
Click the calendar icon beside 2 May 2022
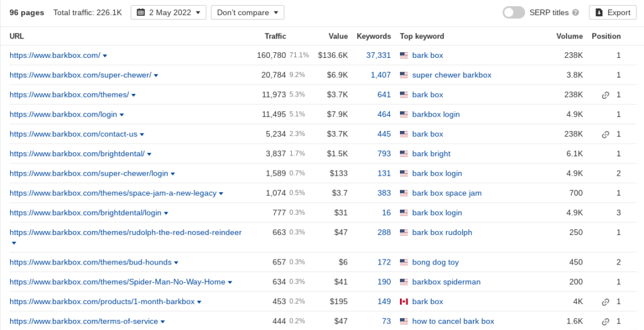tap(140, 13)
